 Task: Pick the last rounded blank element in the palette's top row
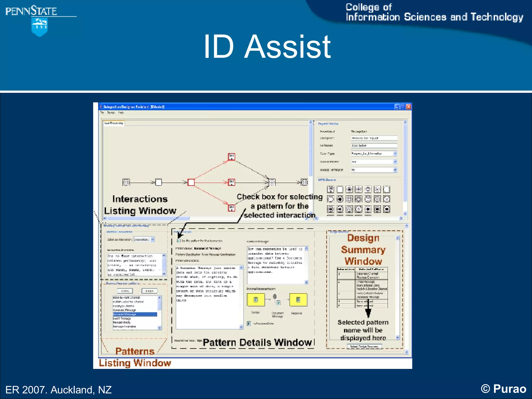click(x=387, y=189)
